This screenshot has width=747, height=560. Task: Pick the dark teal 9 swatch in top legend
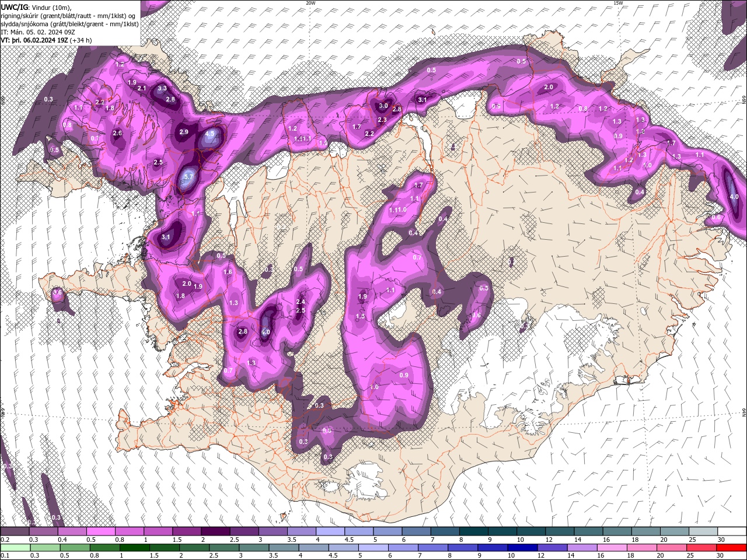[x=502, y=531]
